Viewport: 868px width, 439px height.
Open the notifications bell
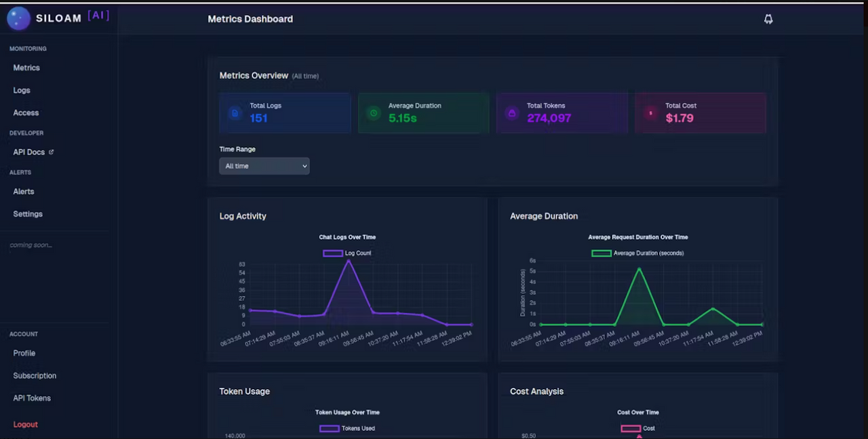pyautogui.click(x=768, y=19)
